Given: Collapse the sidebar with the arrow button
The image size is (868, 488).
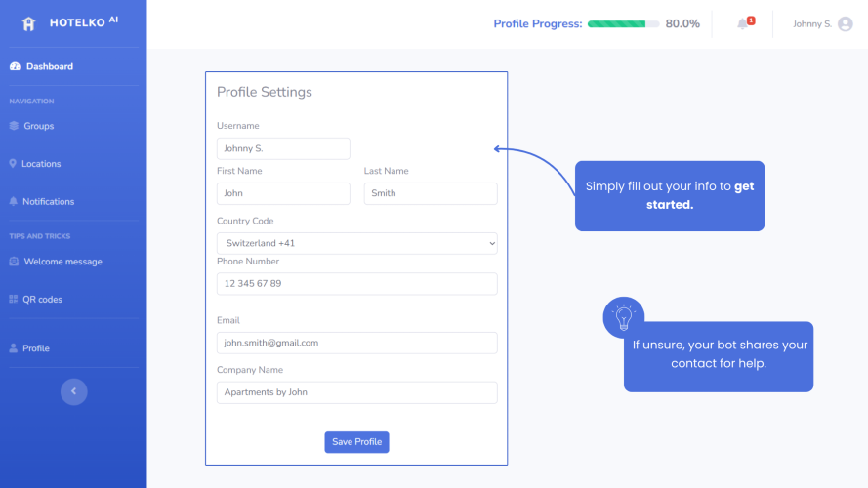Looking at the screenshot, I should pos(73,391).
